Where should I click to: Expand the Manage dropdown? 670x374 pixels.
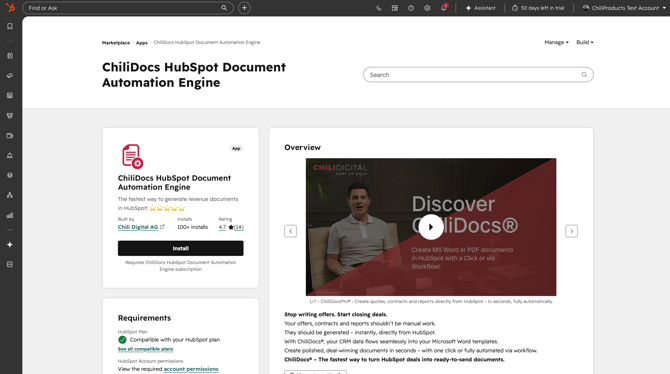pyautogui.click(x=556, y=42)
